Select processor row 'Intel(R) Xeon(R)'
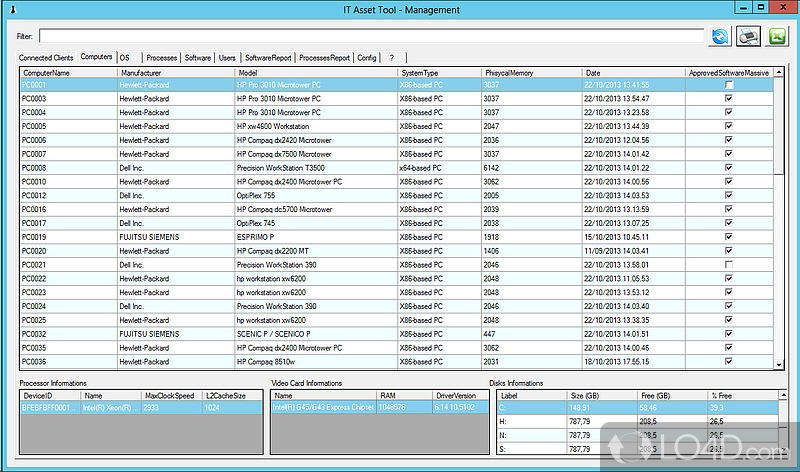 [x=141, y=408]
